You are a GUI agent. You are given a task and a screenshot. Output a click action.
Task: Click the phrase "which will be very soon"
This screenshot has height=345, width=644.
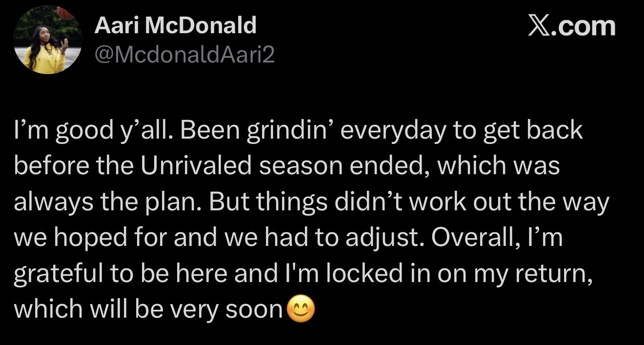[148, 309]
